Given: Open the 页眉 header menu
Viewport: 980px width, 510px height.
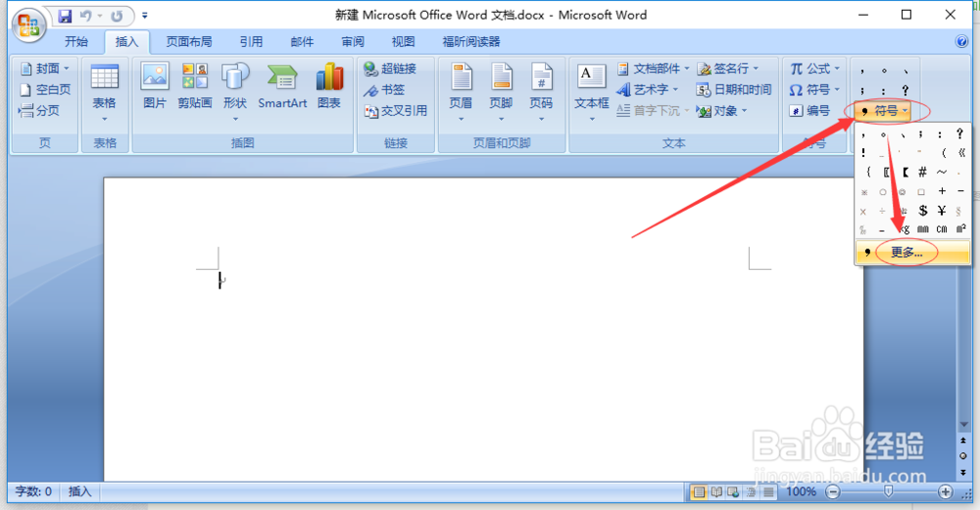Looking at the screenshot, I should tap(462, 92).
